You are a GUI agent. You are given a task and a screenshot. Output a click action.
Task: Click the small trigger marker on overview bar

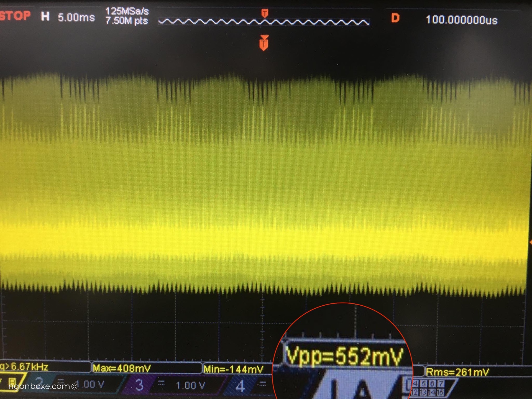[265, 13]
